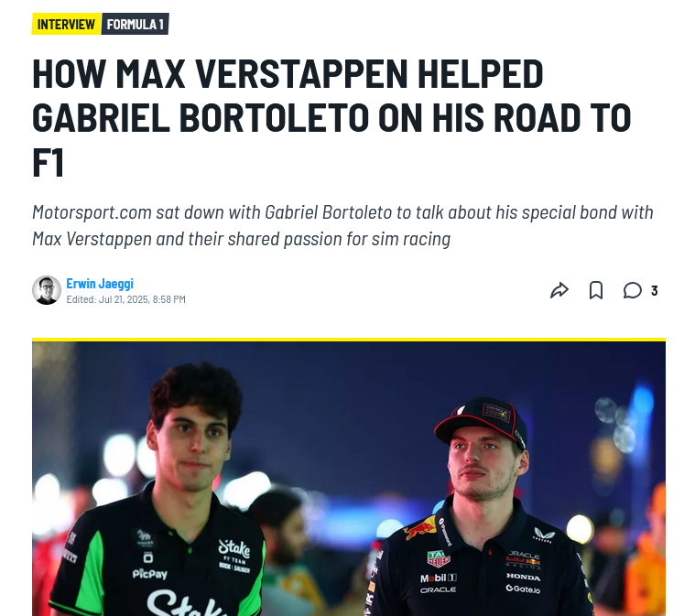Click the Gate.io logo on the navy shirt
The width and height of the screenshot is (695, 616).
pos(523,589)
